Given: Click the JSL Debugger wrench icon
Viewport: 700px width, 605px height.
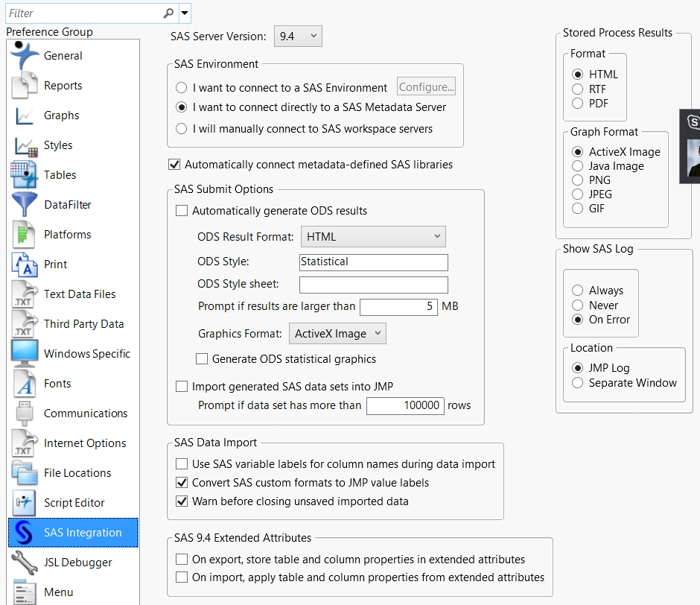Looking at the screenshot, I should (x=25, y=563).
